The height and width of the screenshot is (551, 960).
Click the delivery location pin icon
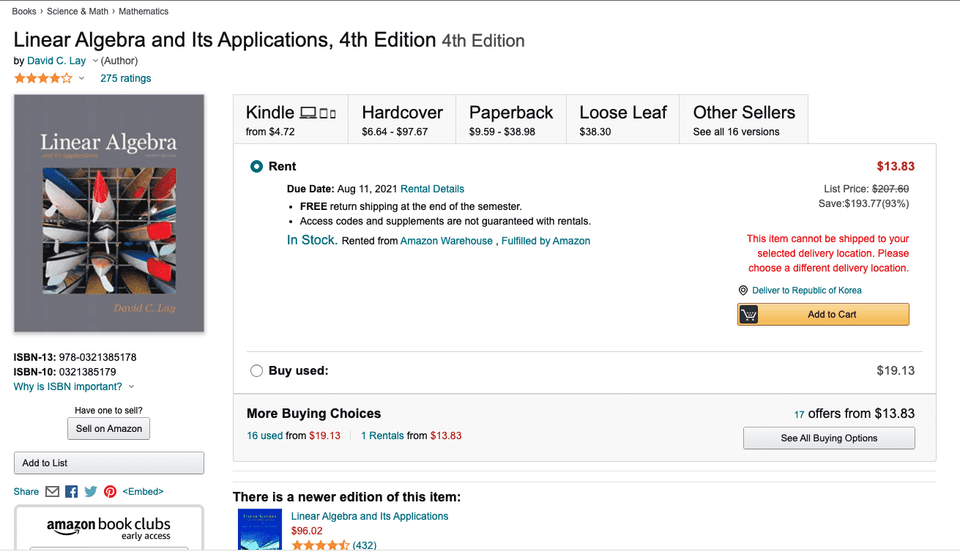(743, 290)
